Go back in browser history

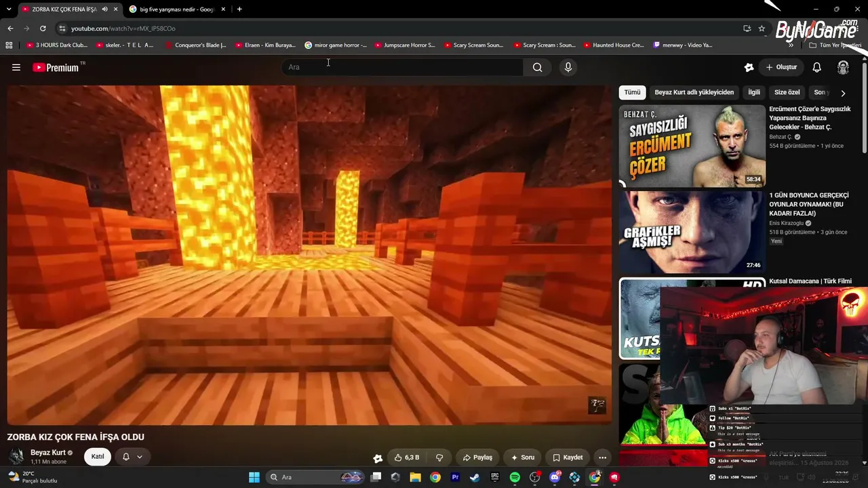coord(10,28)
